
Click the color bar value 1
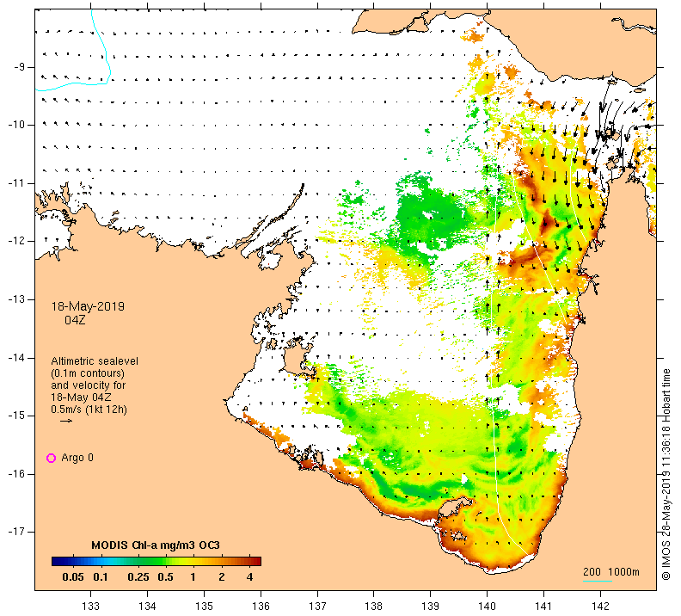pos(193,577)
